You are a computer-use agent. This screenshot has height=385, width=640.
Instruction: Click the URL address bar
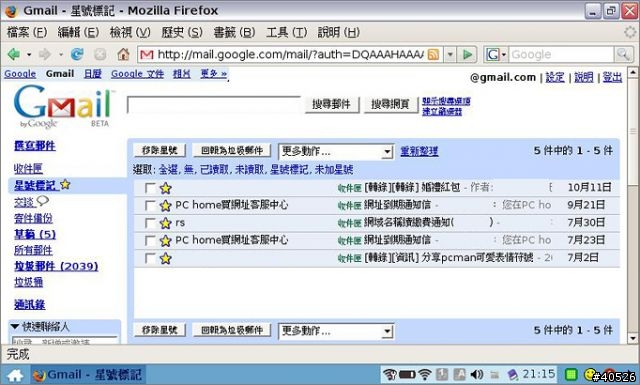[x=290, y=54]
